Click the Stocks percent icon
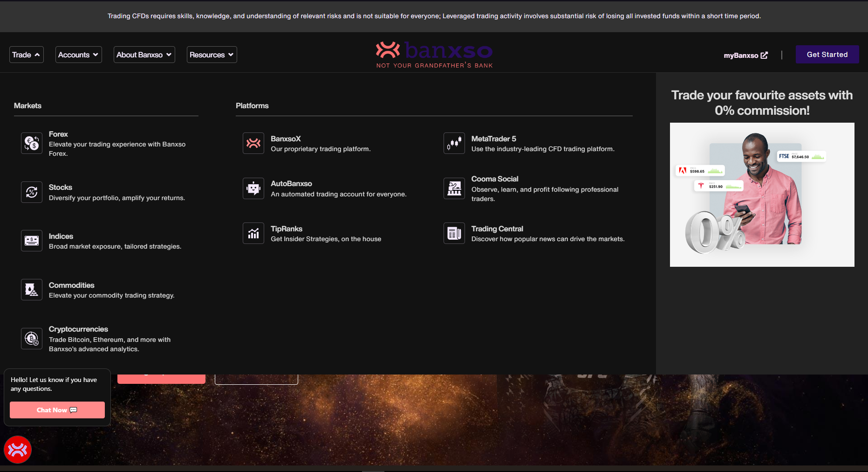The height and width of the screenshot is (472, 868). coord(32,192)
